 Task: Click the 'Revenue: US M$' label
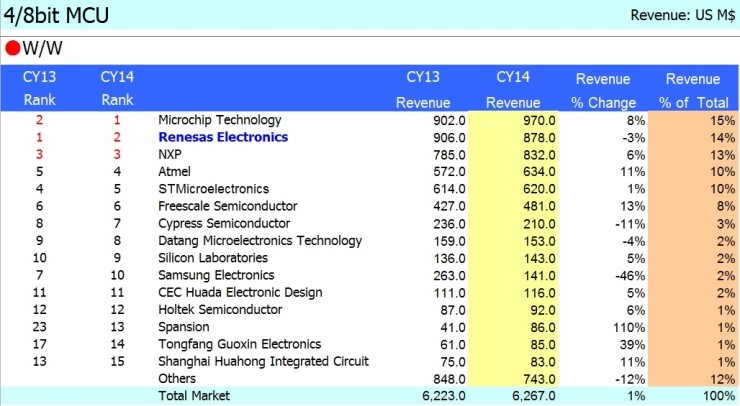682,15
